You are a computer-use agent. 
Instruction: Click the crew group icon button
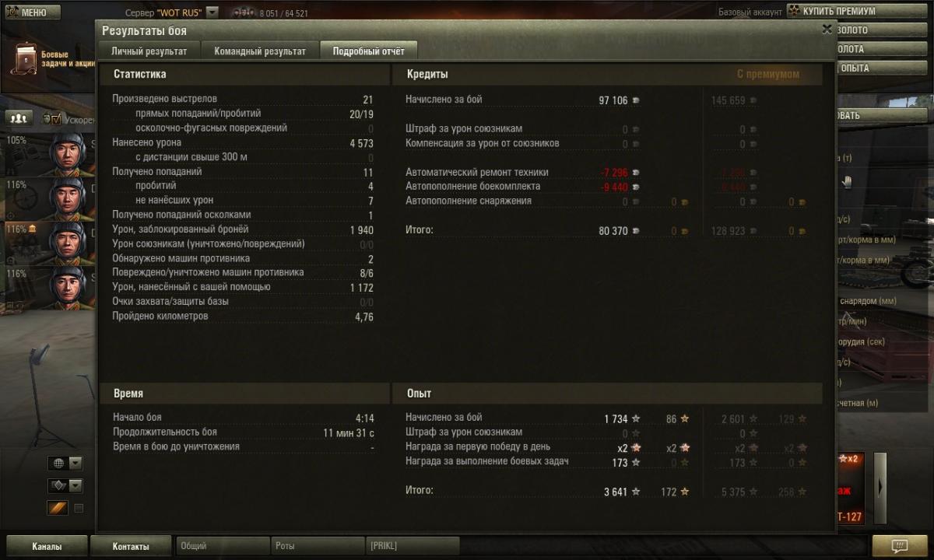coord(19,118)
